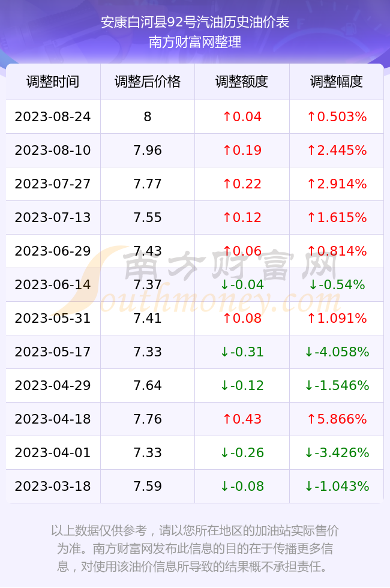Click the ↓-0.31 adjustment amount
Image resolution: width=390 pixels, height=588 pixels.
click(242, 352)
